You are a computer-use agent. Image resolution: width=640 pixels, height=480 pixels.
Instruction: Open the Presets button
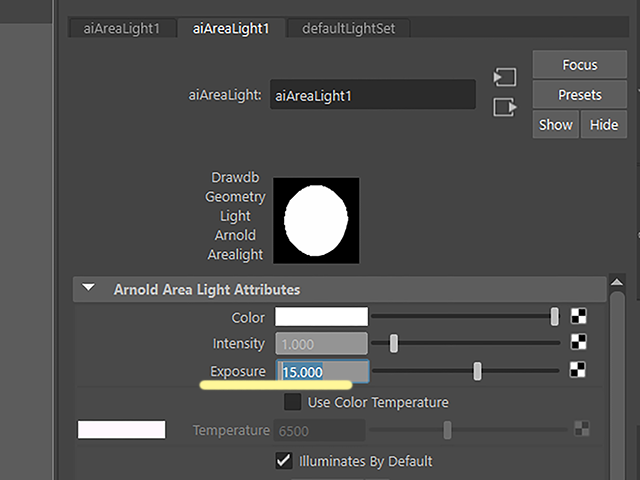point(580,95)
